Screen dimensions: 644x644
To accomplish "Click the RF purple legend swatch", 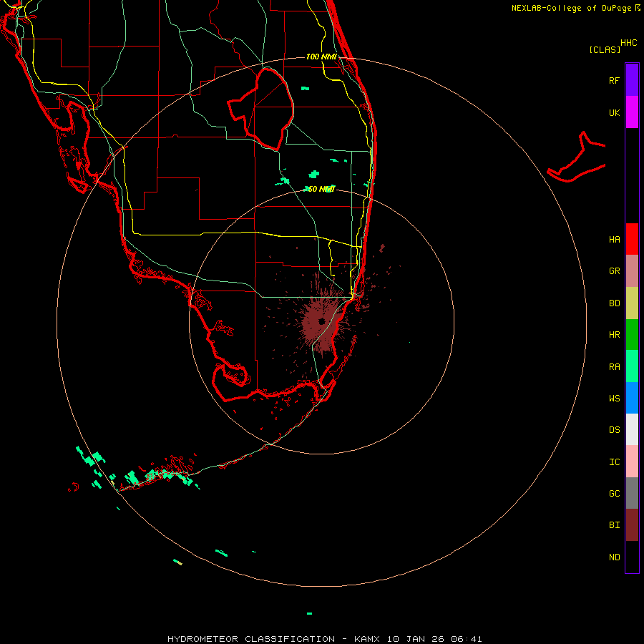I will coord(632,80).
